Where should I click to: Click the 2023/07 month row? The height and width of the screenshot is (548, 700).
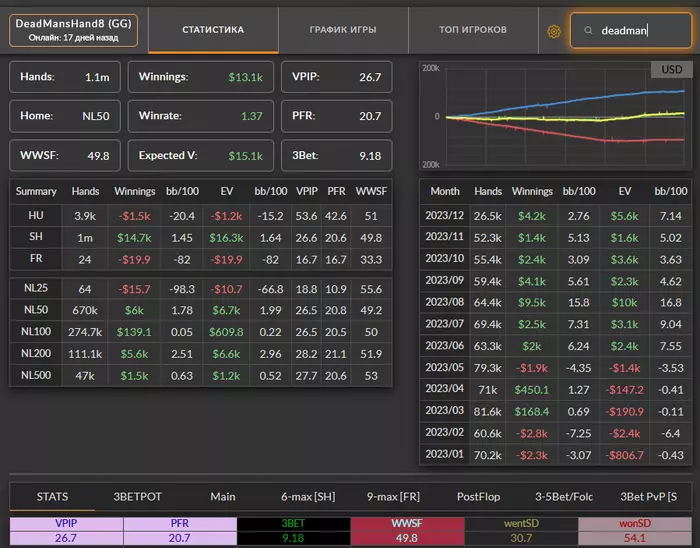555,324
